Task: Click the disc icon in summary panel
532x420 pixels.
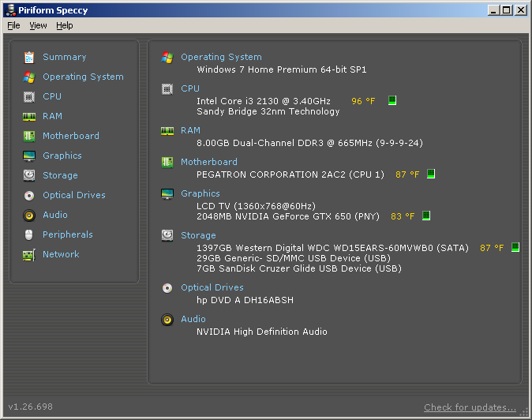Action: pyautogui.click(x=167, y=288)
